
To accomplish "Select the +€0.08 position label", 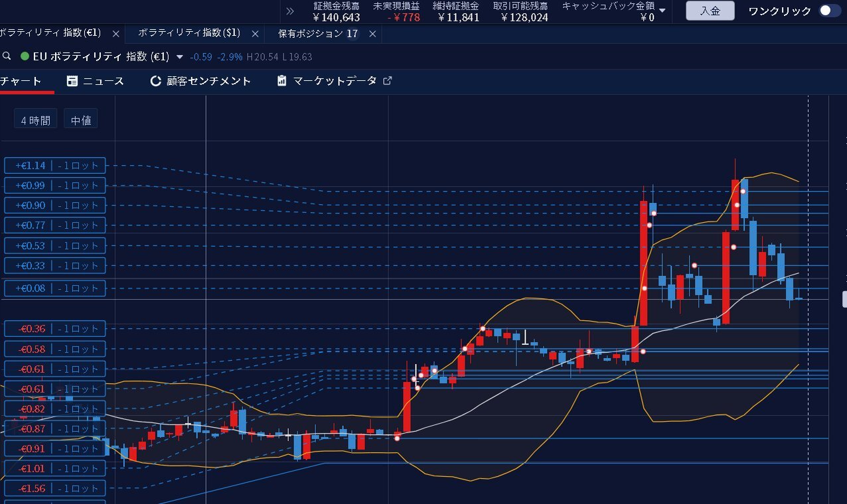I will pos(55,288).
